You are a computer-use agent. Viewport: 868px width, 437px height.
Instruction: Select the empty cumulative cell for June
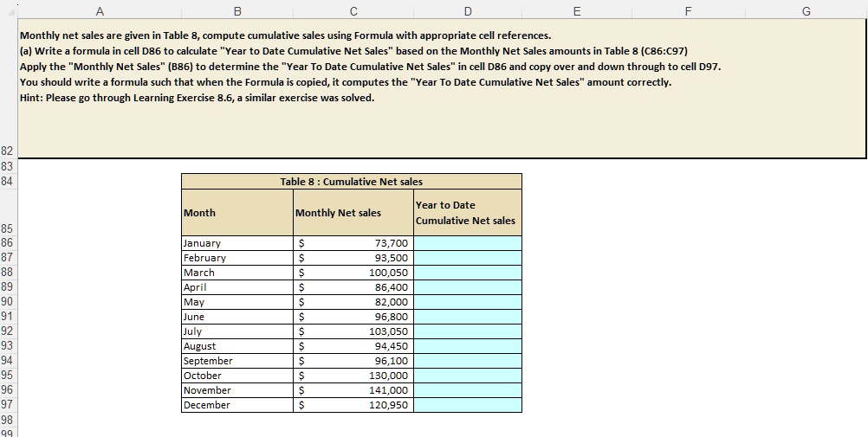(468, 317)
